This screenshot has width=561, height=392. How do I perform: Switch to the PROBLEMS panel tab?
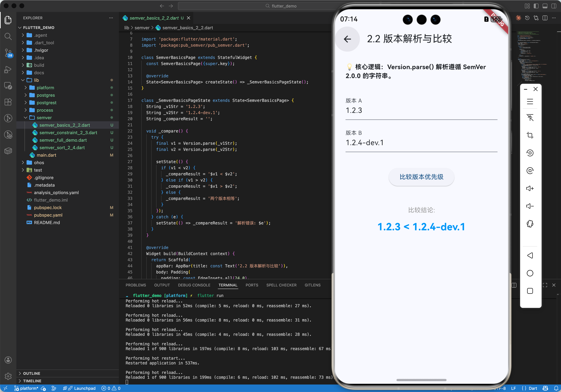(136, 285)
